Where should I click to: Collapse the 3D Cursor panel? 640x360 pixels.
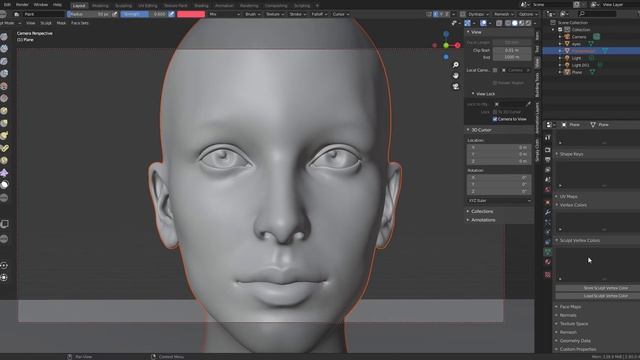481,130
